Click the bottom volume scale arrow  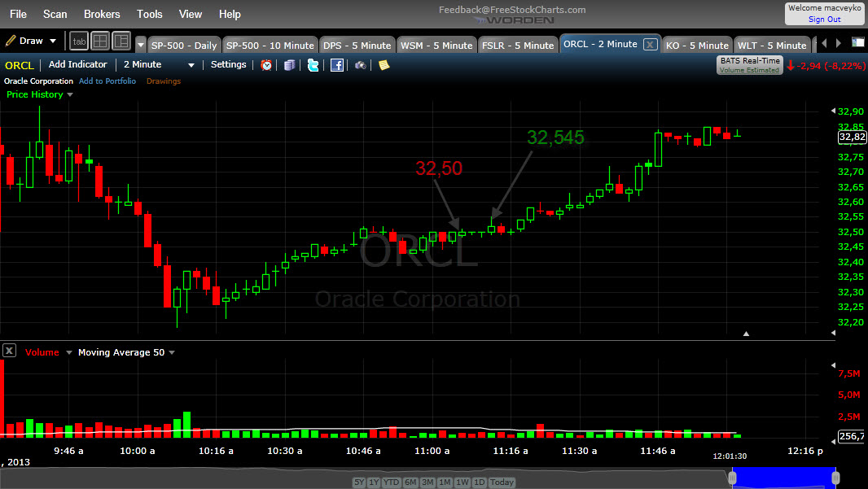pyautogui.click(x=833, y=442)
